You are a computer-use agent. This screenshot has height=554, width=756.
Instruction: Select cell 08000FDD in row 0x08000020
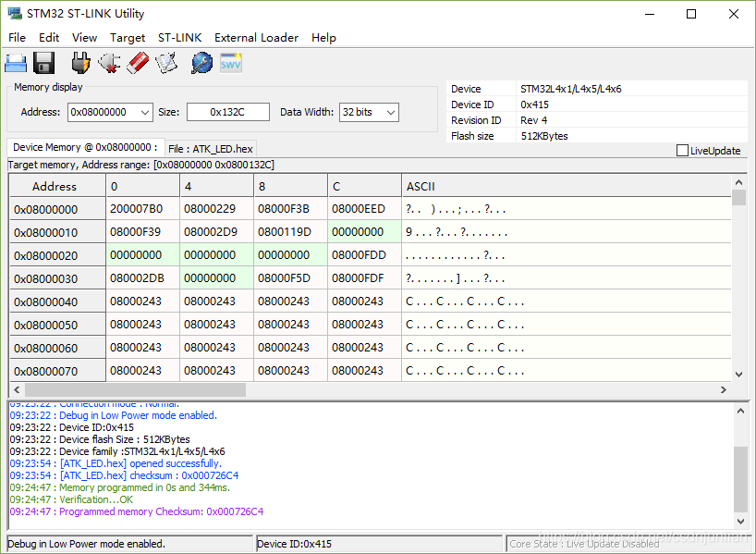click(364, 255)
